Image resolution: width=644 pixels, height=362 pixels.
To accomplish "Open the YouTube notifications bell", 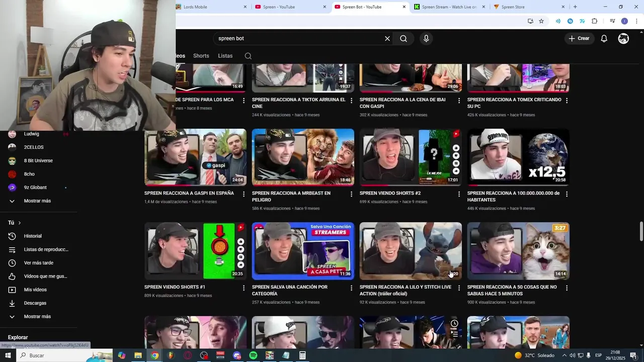I will point(604,39).
